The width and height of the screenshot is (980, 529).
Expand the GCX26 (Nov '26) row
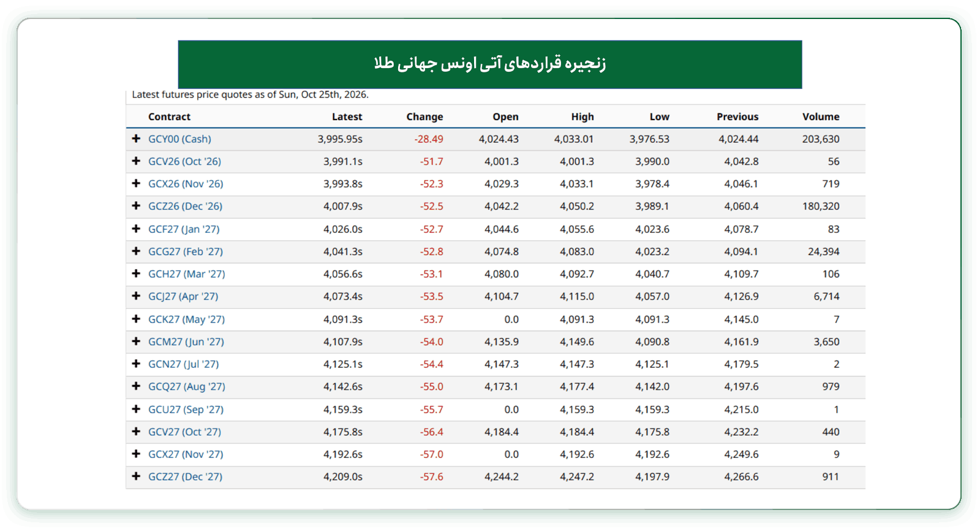pos(136,183)
